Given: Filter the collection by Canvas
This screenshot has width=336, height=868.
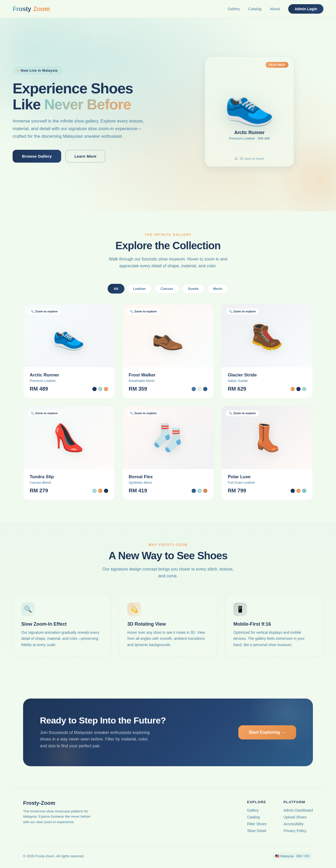Looking at the screenshot, I should [x=167, y=289].
